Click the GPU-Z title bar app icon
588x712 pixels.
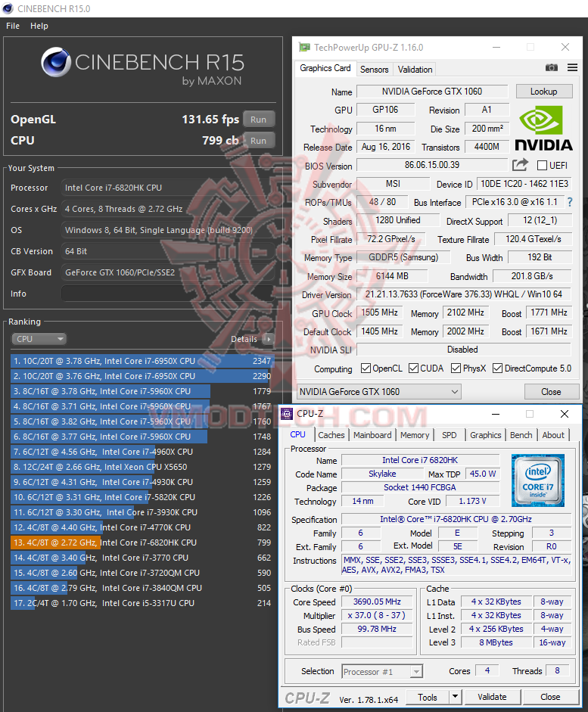303,47
